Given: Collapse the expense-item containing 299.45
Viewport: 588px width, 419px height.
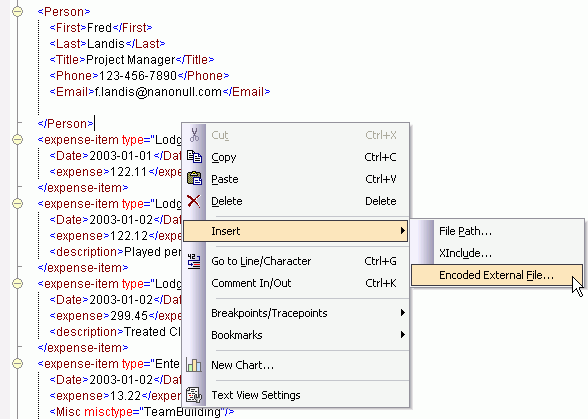Looking at the screenshot, I should click(x=17, y=284).
